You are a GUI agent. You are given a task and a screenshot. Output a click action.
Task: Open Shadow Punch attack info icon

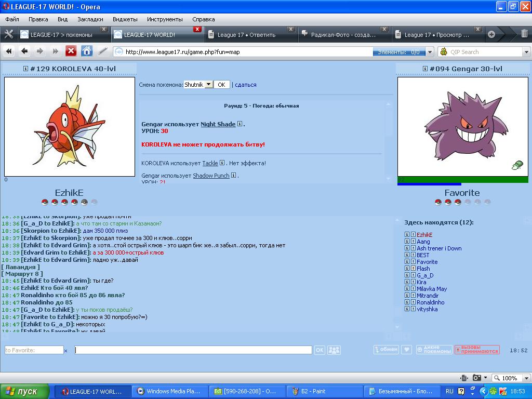click(x=233, y=176)
